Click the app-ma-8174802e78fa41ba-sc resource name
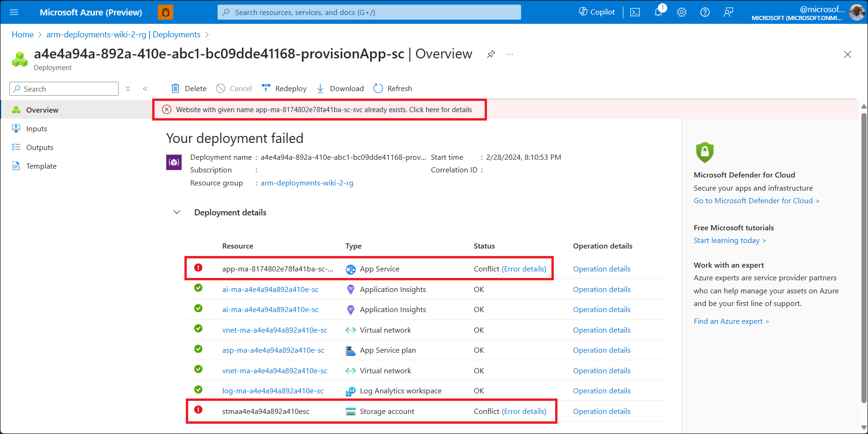Viewport: 868px width, 434px height. click(278, 269)
